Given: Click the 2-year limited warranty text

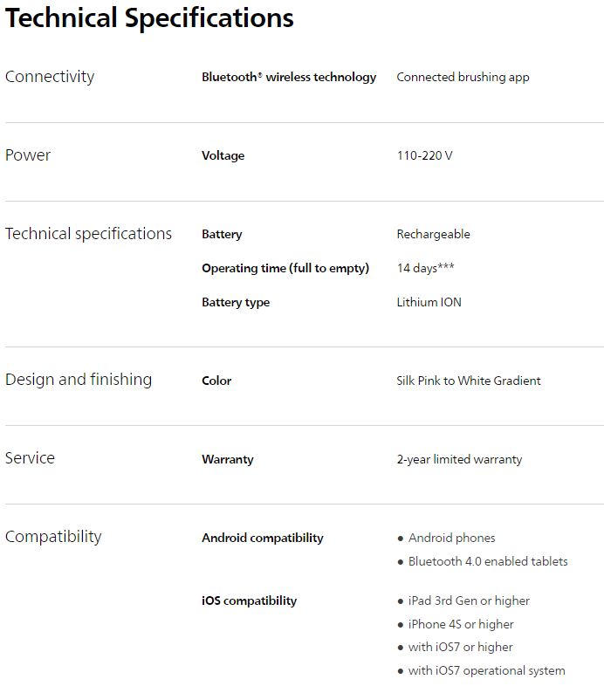Looking at the screenshot, I should pos(459,459).
